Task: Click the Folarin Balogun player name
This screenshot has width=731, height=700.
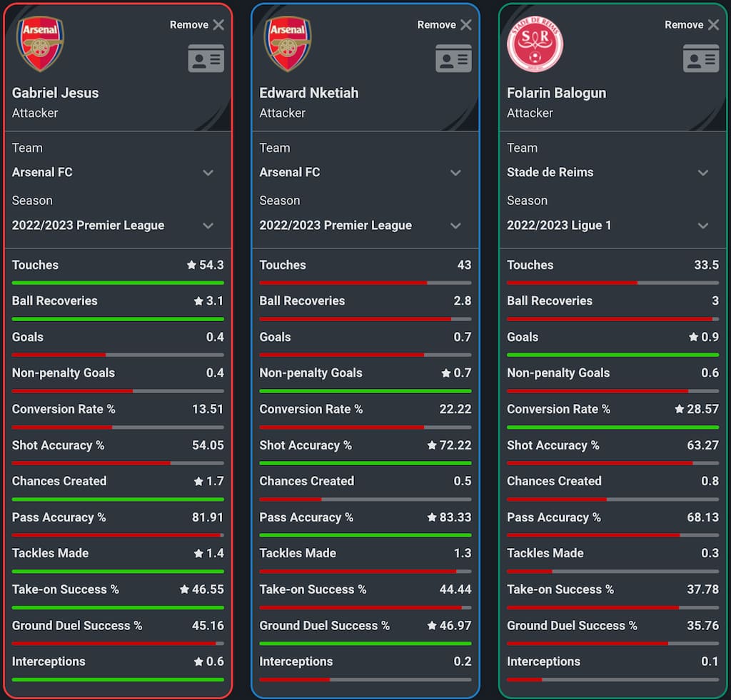Action: click(556, 93)
